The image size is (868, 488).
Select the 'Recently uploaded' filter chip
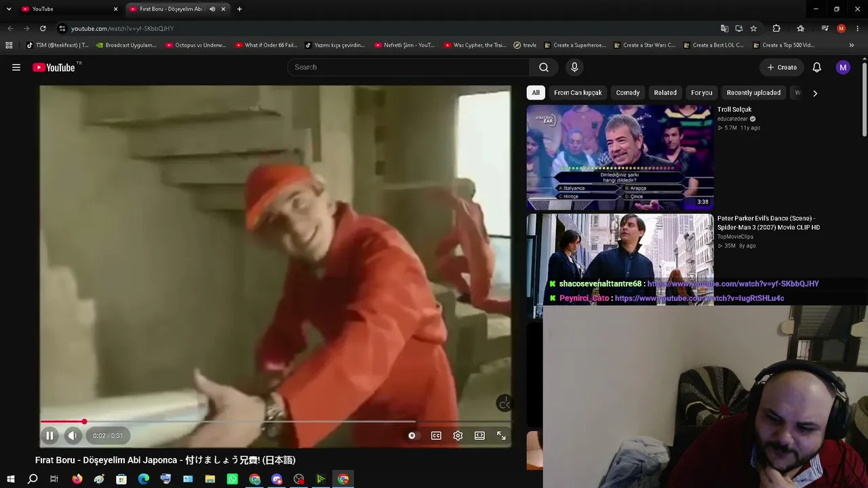pos(753,93)
